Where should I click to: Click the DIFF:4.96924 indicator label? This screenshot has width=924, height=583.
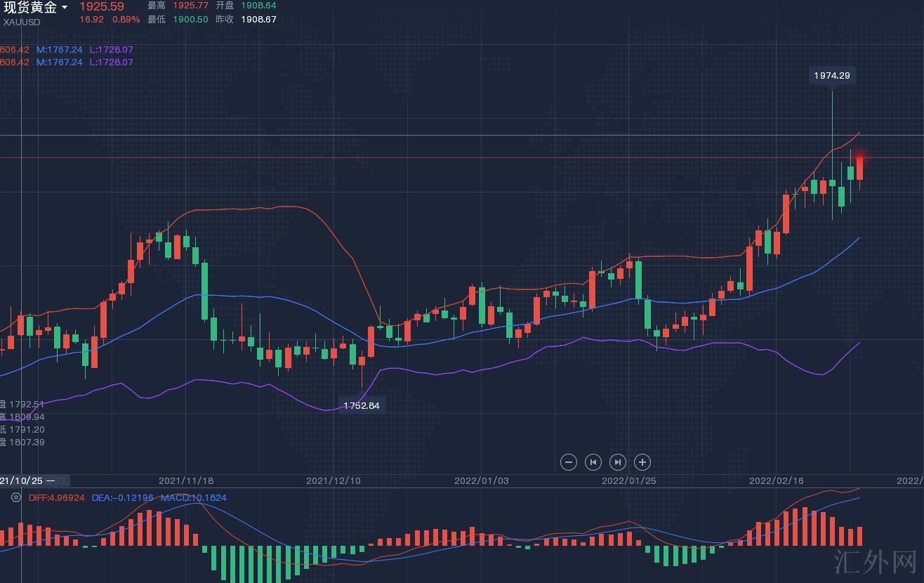pos(57,497)
